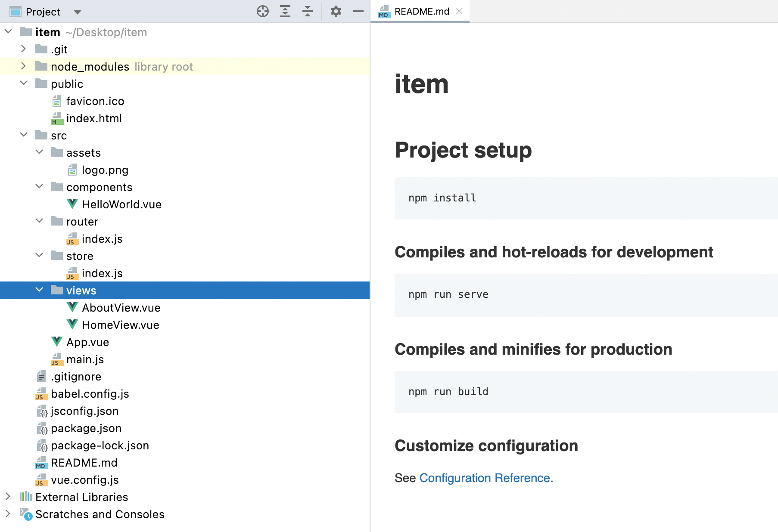This screenshot has width=778, height=532.
Task: Collapse the public folder
Action: (x=24, y=83)
